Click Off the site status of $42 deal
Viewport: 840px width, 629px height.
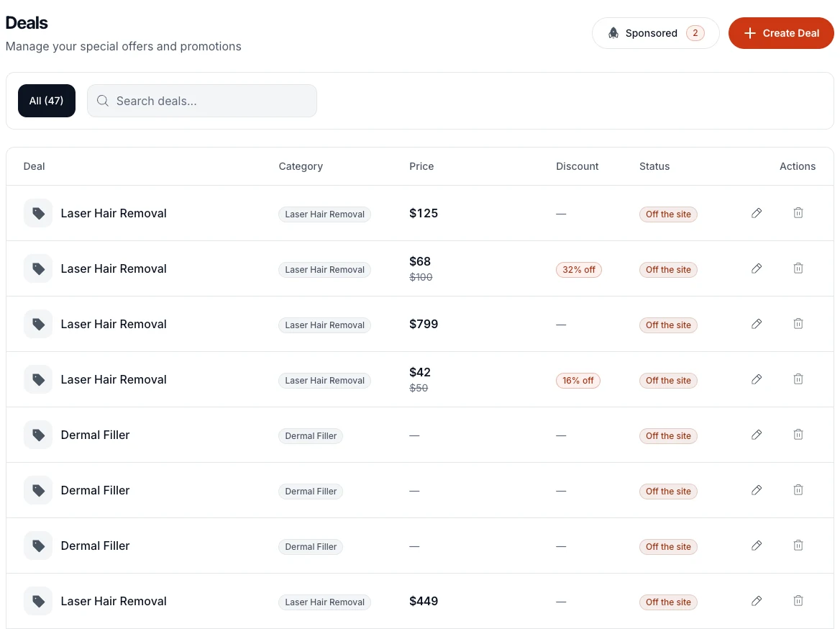tap(668, 381)
